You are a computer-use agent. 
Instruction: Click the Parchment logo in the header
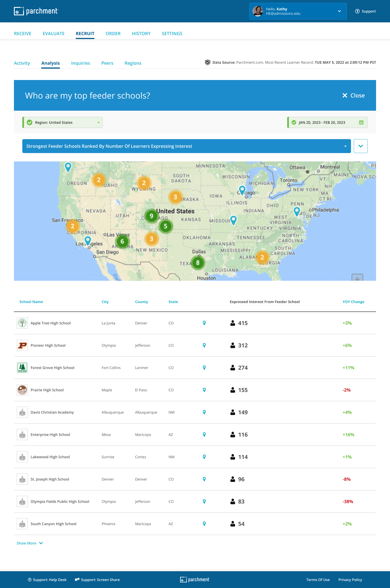[36, 11]
